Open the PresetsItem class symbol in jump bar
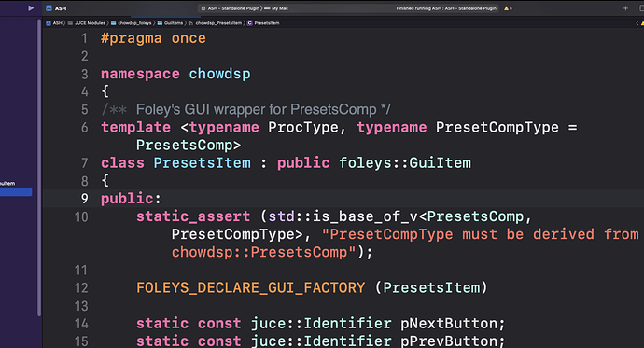644x348 pixels. pyautogui.click(x=263, y=23)
